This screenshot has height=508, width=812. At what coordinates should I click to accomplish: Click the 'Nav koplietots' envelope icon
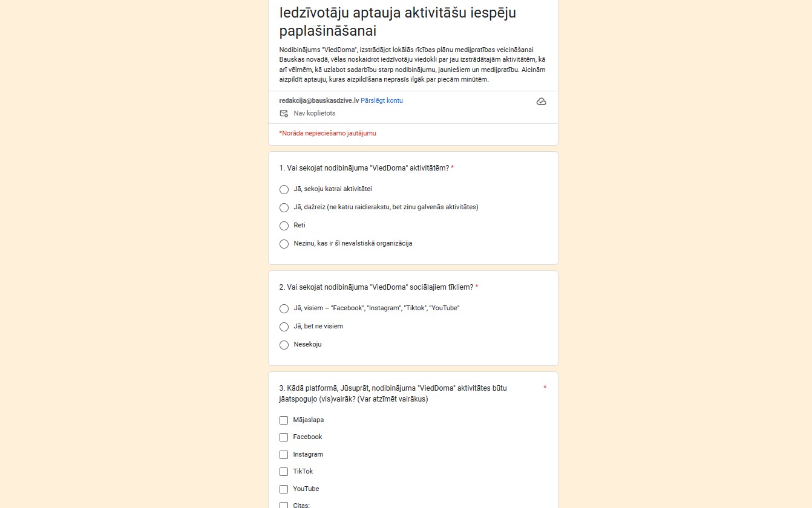tap(284, 114)
